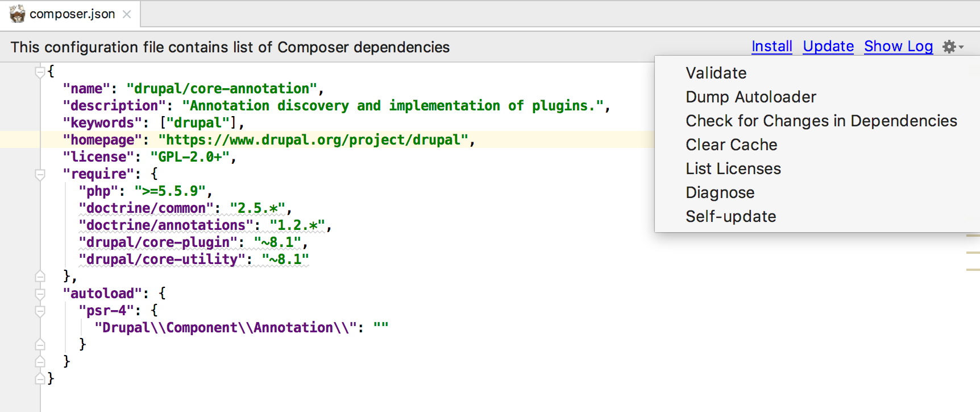Image resolution: width=980 pixels, height=412 pixels.
Task: Open the Composer settings gear dropdown
Action: [x=953, y=47]
